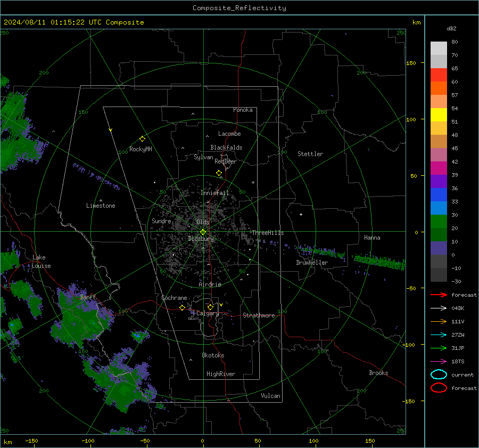Viewport: 479px width, 448px height.
Task: Click the Sylvan label
Action: pyautogui.click(x=203, y=157)
